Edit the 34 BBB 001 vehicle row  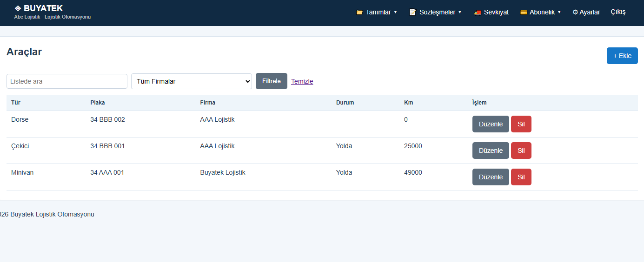coord(491,151)
